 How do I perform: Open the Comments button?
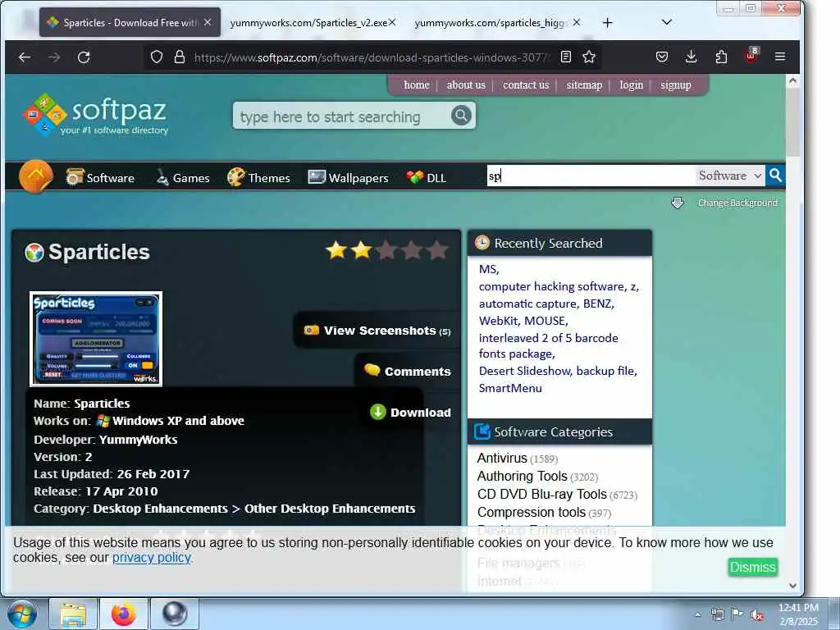(408, 372)
